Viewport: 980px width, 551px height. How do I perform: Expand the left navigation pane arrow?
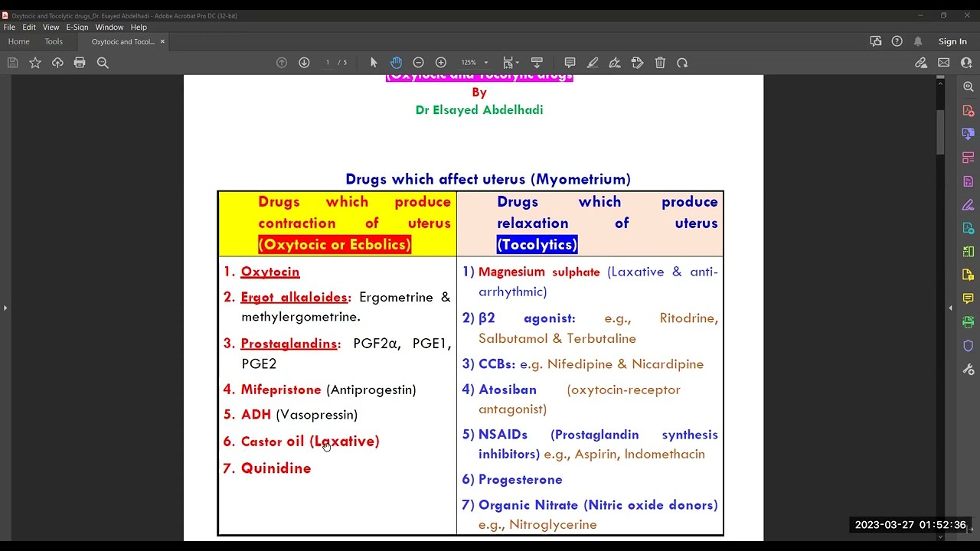click(x=5, y=308)
